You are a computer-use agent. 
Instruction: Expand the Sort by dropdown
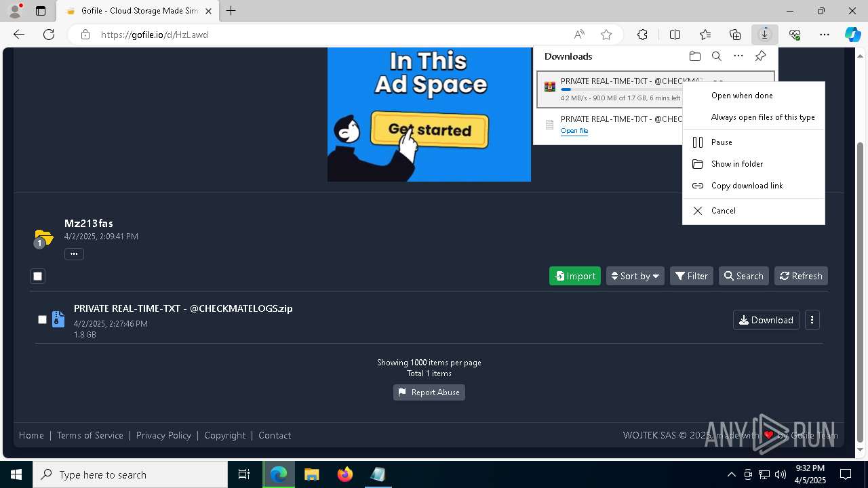click(x=635, y=276)
